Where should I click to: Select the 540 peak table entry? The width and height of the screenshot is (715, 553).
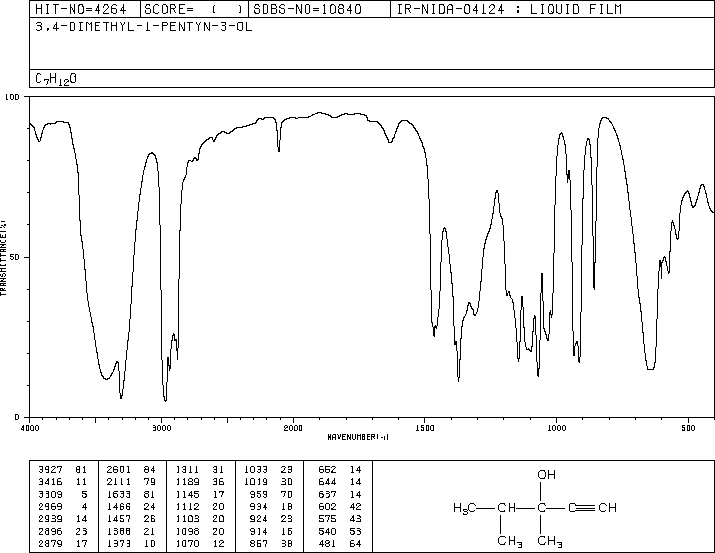(340, 531)
